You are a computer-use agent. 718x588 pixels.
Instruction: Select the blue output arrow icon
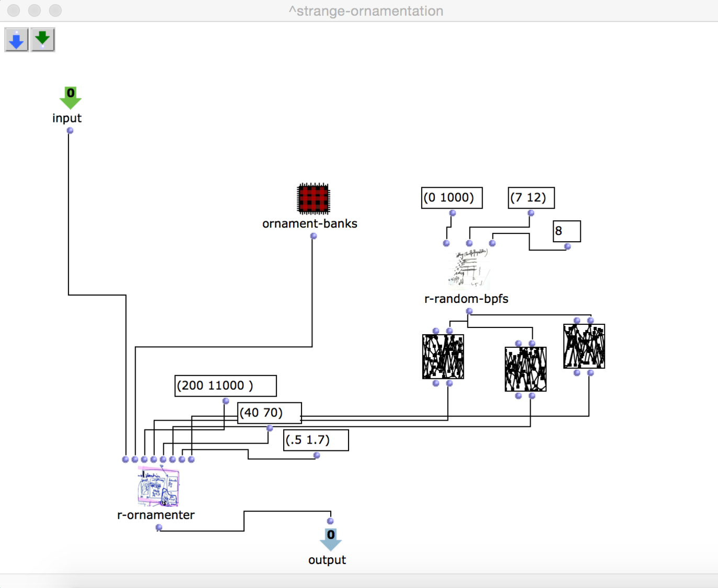[331, 539]
